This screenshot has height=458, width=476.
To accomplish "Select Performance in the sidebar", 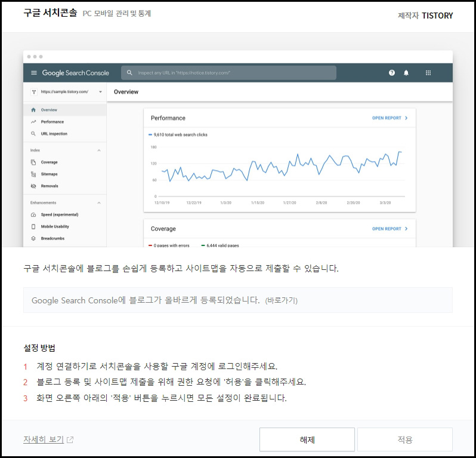I will click(x=64, y=122).
